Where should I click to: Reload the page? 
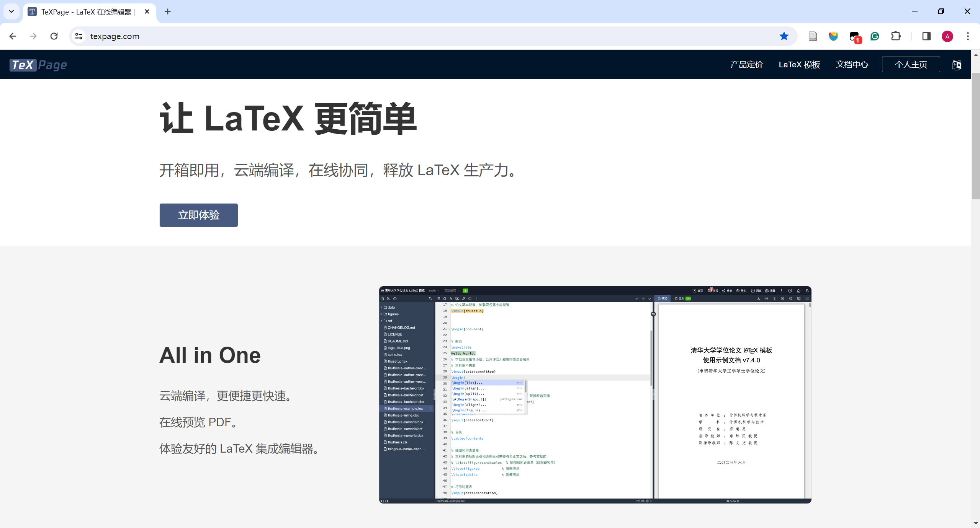[54, 36]
